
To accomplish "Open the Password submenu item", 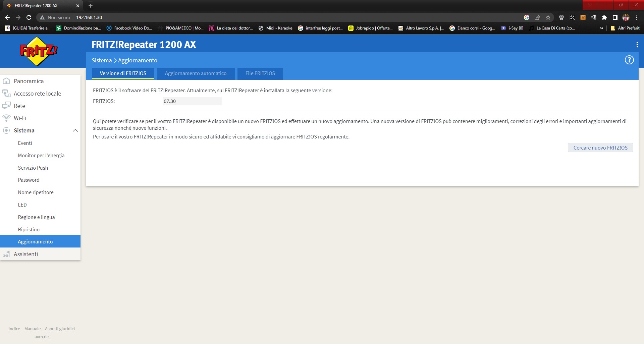I will [x=29, y=180].
